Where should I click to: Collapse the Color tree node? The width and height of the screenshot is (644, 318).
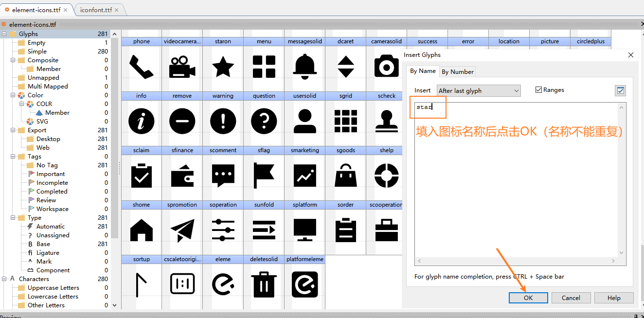13,95
